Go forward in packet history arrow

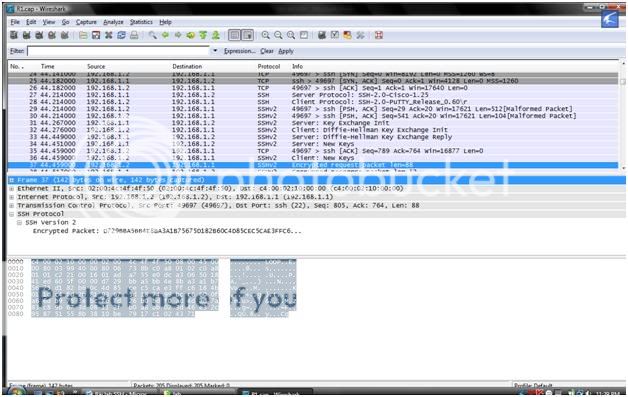178,35
